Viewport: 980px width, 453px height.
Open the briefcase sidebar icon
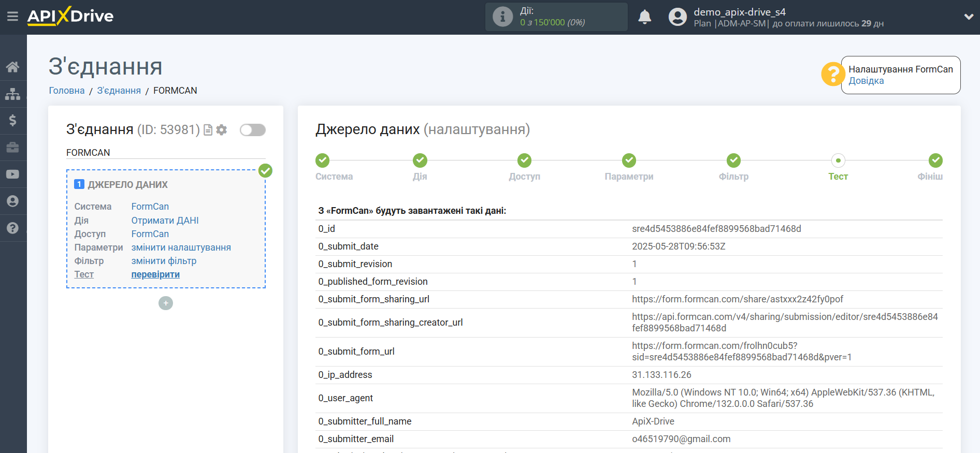click(x=12, y=148)
